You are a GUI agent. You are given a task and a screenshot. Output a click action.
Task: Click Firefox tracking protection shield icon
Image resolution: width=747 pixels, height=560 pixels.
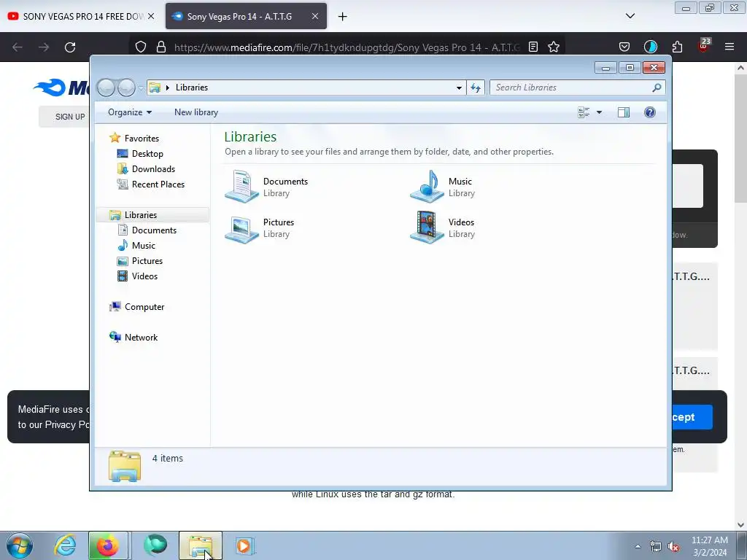coord(141,47)
